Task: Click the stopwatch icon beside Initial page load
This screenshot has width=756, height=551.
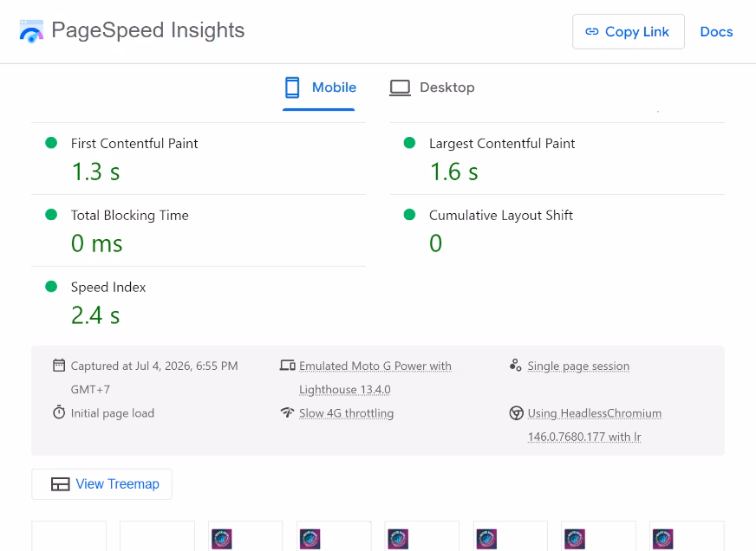Action: 59,412
